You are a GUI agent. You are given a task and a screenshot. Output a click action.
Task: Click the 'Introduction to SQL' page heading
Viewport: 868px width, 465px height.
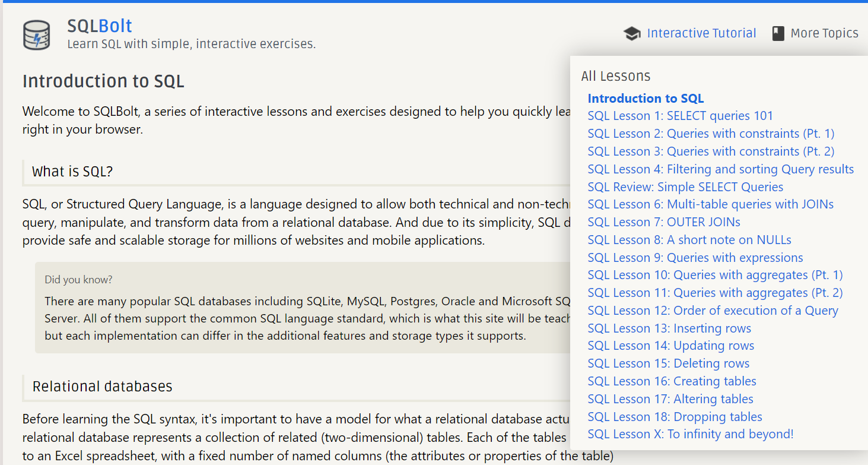coord(103,81)
